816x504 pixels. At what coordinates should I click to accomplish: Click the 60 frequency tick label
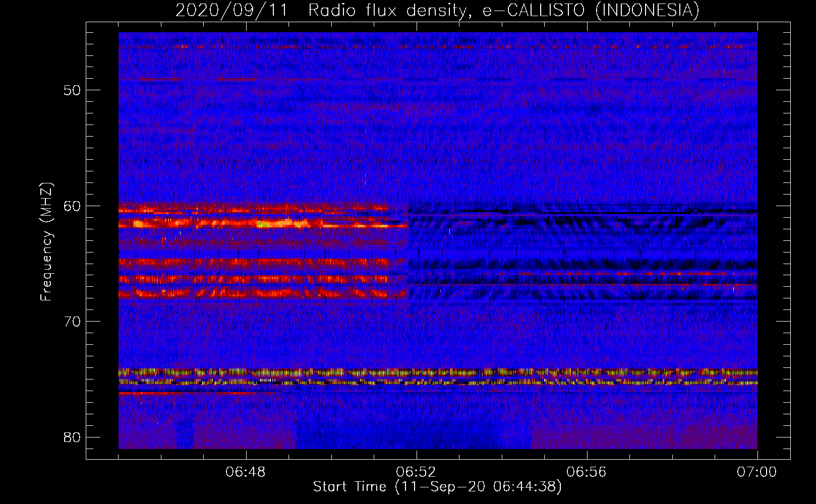[x=72, y=206]
